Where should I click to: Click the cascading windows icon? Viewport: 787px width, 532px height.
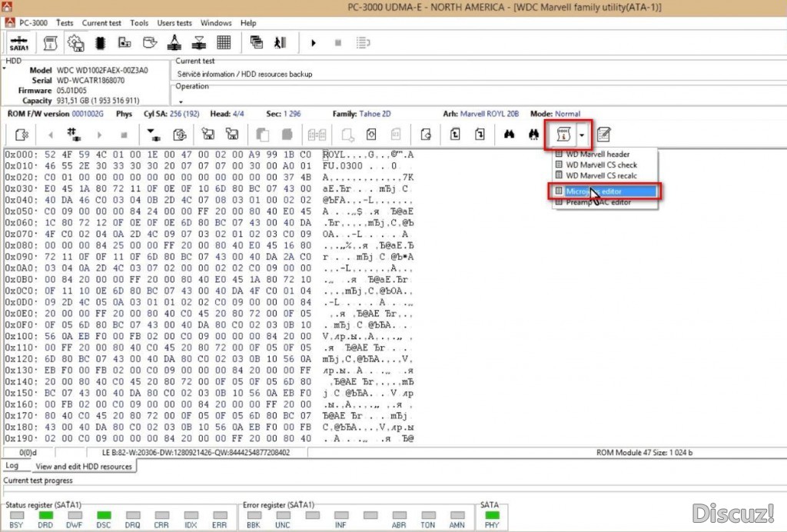click(257, 42)
